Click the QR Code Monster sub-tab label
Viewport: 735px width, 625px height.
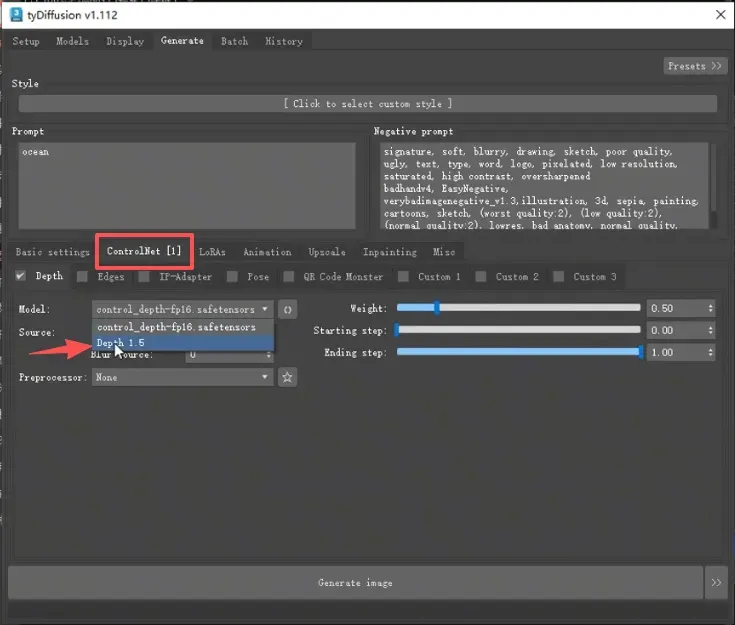coord(343,277)
